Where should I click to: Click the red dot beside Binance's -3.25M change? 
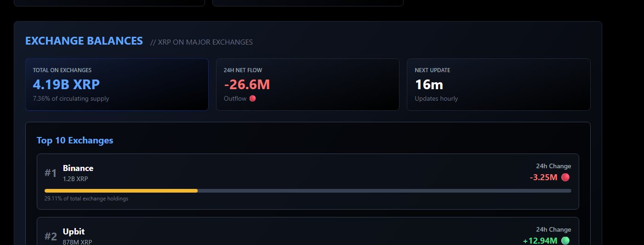(565, 177)
